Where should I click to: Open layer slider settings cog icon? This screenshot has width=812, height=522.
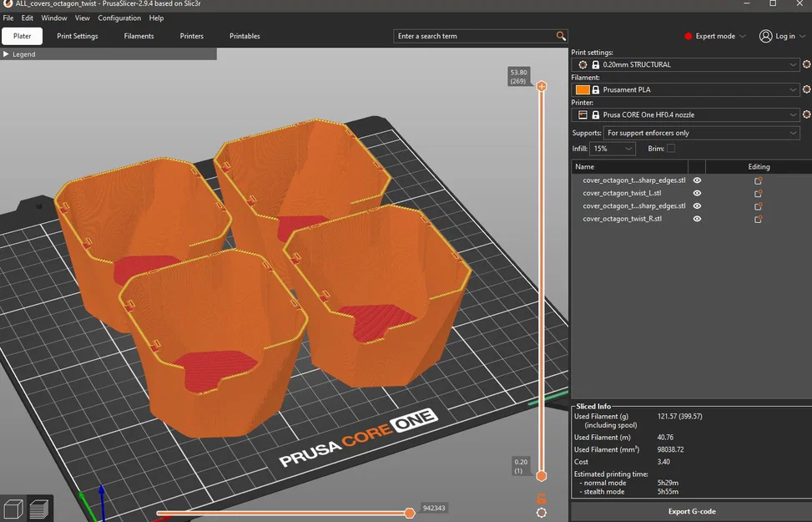[x=541, y=513]
